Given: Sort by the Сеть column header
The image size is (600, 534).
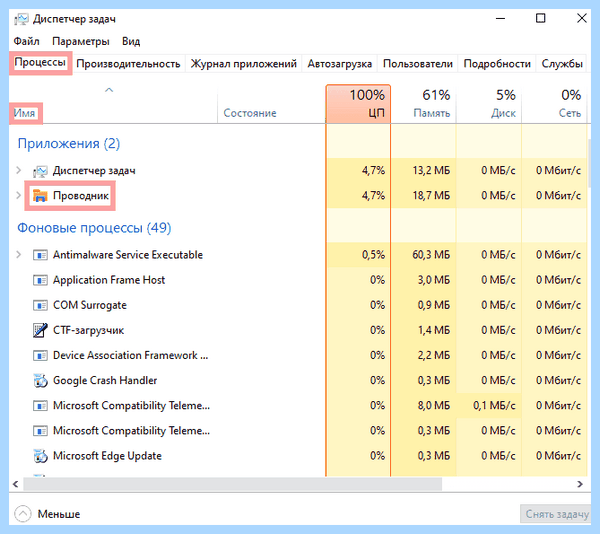Looking at the screenshot, I should [554, 104].
